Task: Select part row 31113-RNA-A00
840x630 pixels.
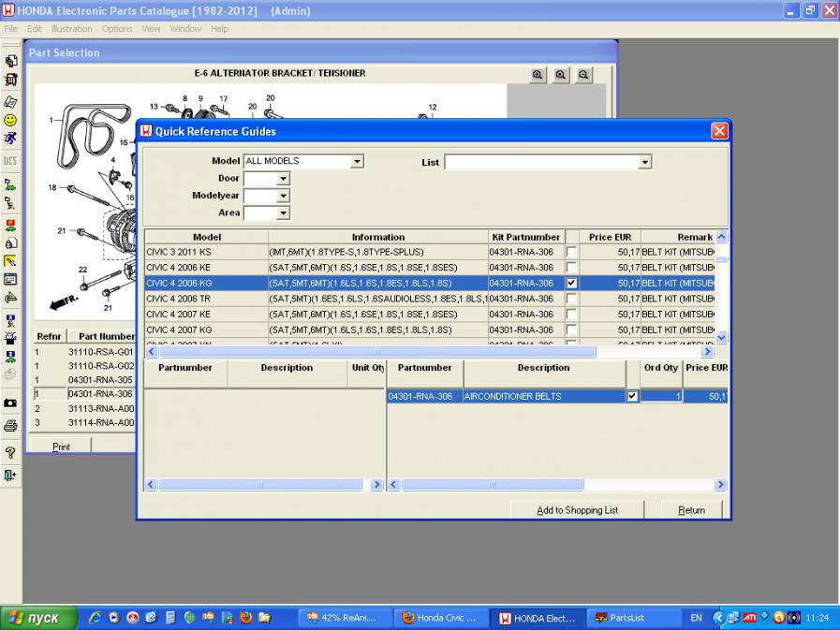Action: 84,409
